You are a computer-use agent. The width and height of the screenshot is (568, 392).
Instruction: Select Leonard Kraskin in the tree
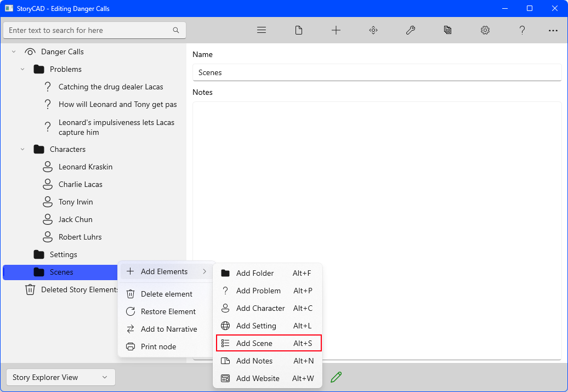[86, 167]
